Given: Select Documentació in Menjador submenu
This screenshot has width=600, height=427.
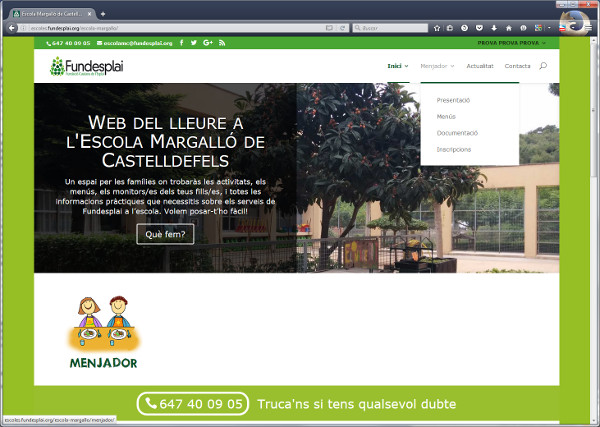Looking at the screenshot, I should [x=457, y=133].
